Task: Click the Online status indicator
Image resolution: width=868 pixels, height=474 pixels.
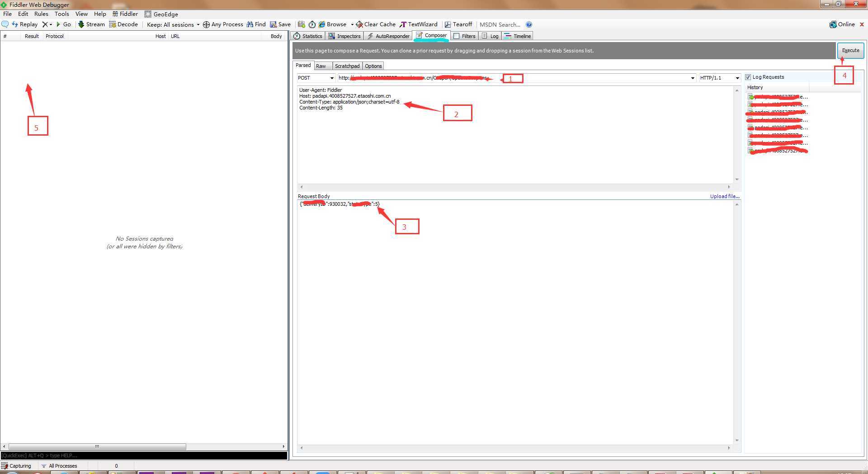Action: point(842,24)
